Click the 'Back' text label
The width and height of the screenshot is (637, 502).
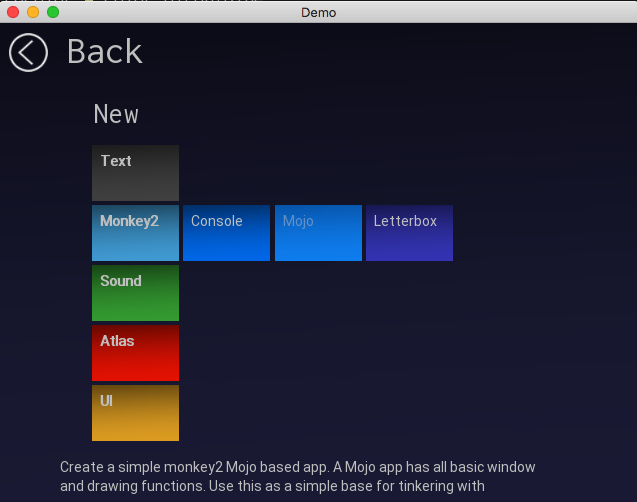tap(104, 52)
